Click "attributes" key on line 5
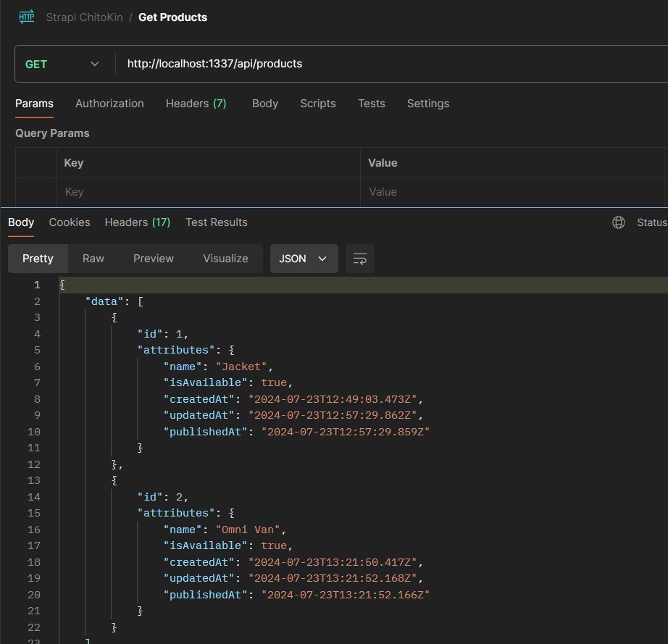This screenshot has height=644, width=668. click(x=176, y=350)
